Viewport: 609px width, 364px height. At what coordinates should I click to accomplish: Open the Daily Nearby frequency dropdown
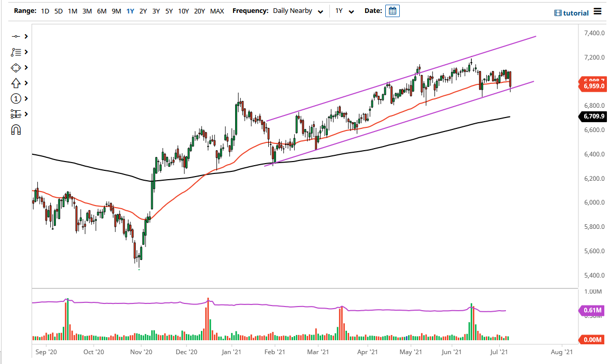(x=298, y=10)
